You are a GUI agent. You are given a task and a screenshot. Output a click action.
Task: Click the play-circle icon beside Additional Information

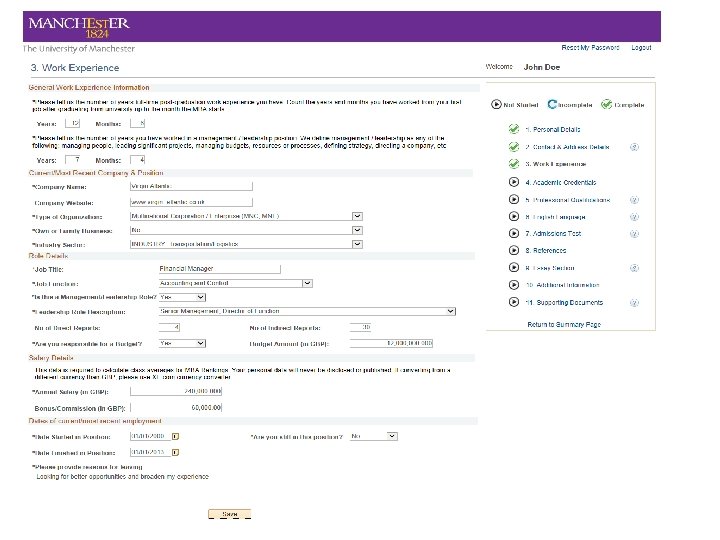[514, 285]
